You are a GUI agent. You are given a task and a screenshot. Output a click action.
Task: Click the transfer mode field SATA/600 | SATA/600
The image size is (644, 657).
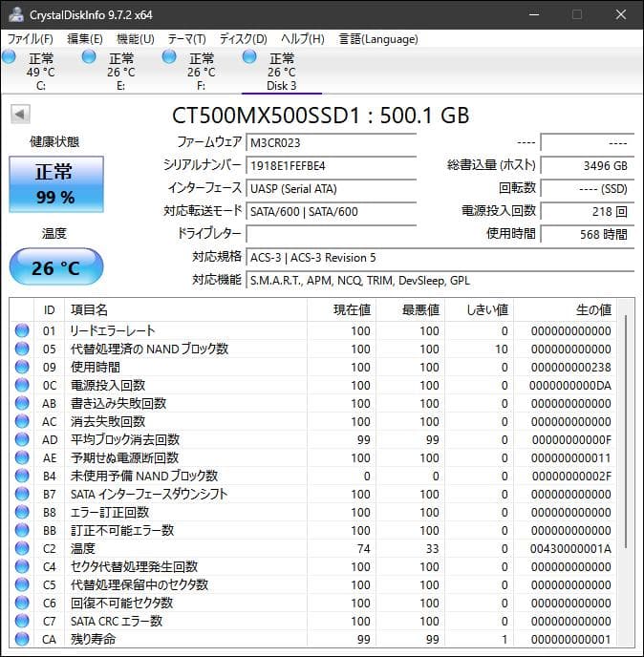click(332, 212)
